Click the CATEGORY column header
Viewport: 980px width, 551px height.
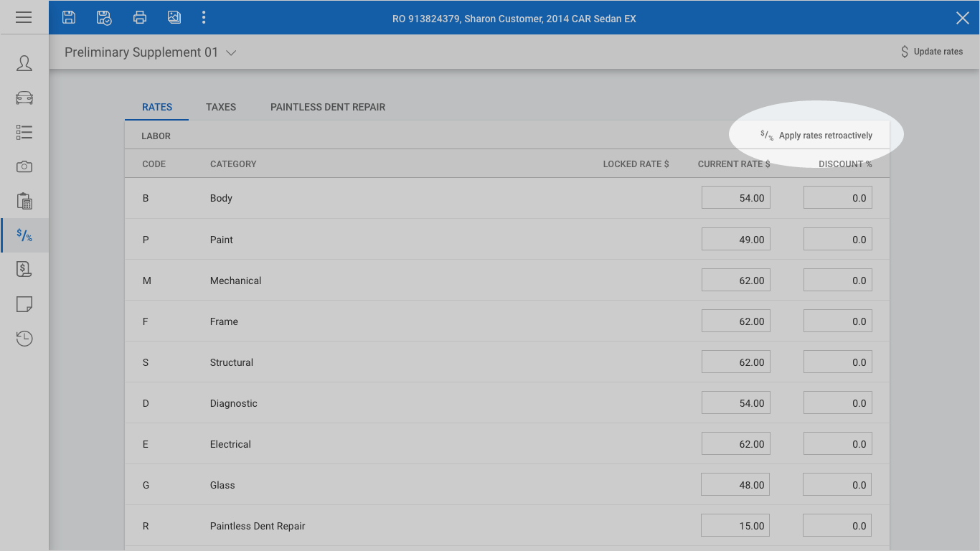[233, 164]
